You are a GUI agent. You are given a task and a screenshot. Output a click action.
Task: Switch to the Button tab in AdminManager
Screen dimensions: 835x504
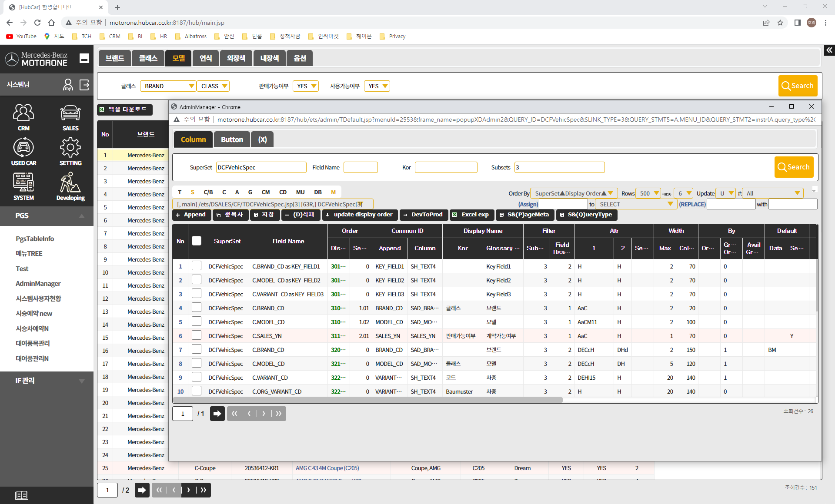[232, 139]
